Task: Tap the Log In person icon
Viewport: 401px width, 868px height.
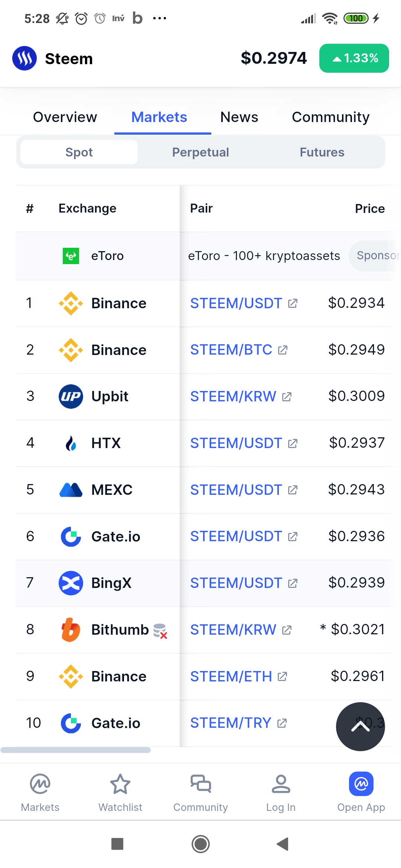Action: pyautogui.click(x=281, y=784)
